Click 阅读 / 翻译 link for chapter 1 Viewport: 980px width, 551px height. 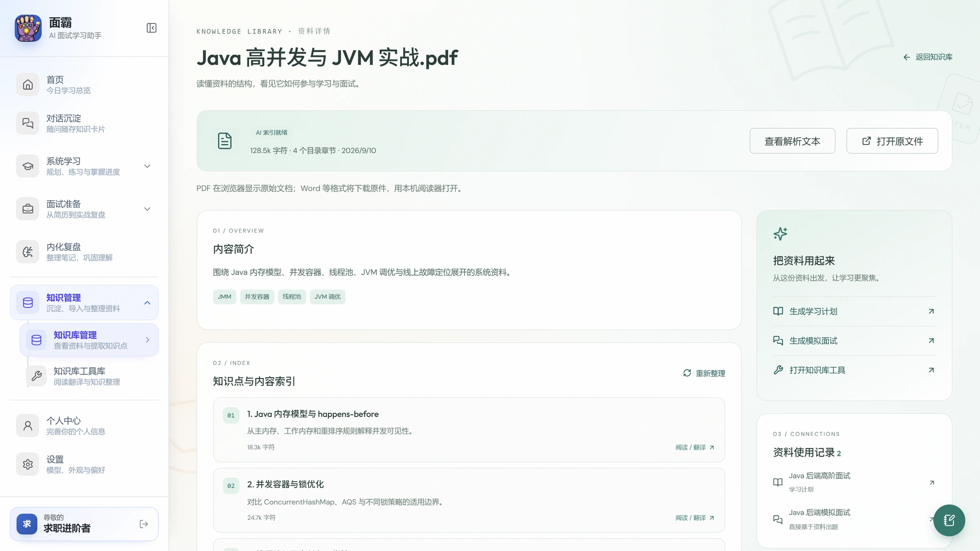coord(695,447)
